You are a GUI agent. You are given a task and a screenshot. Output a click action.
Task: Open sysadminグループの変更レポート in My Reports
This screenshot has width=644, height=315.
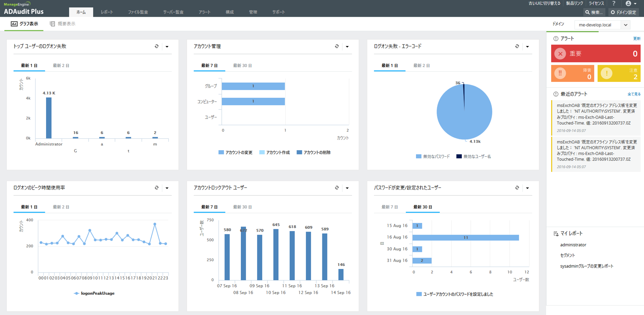coord(587,266)
